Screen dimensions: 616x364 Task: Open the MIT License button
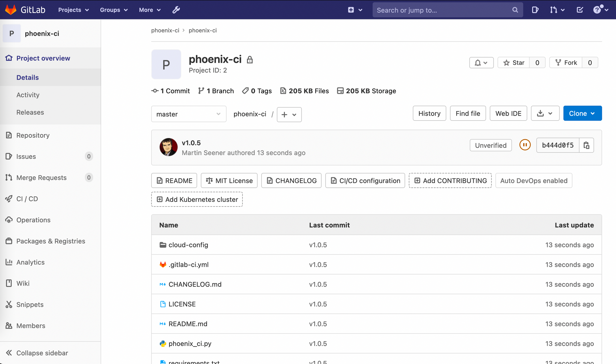tap(229, 181)
